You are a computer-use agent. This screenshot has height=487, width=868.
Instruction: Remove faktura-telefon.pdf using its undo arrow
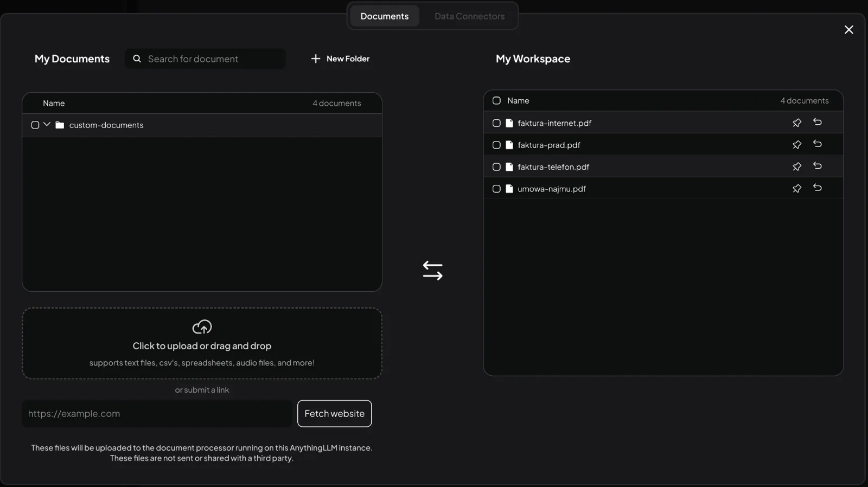coord(818,166)
